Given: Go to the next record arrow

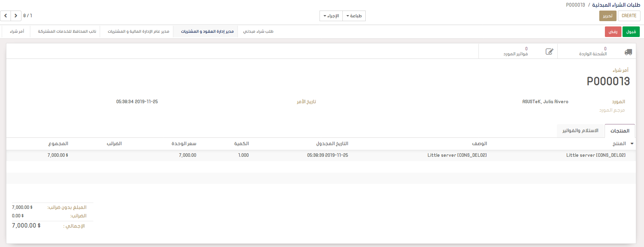Looking at the screenshot, I should [16, 16].
